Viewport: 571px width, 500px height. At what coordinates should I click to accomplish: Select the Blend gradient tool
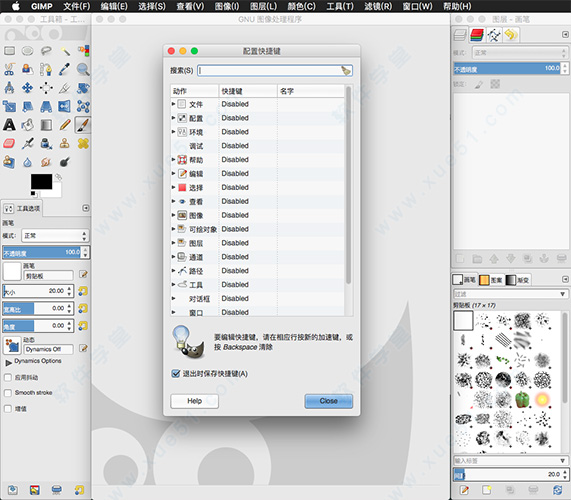46,125
